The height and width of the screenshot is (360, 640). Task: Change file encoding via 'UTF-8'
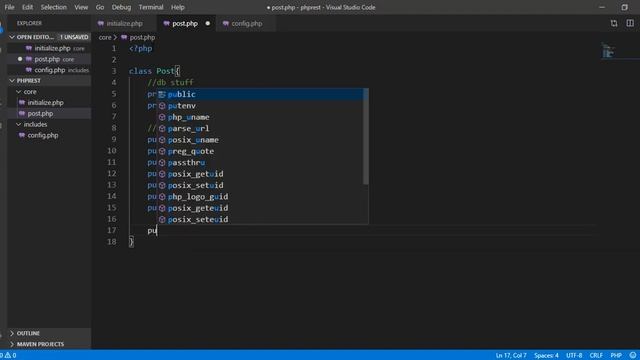574,356
